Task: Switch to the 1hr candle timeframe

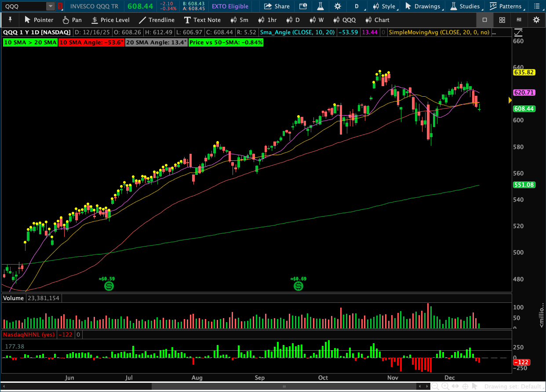Action: coord(268,20)
